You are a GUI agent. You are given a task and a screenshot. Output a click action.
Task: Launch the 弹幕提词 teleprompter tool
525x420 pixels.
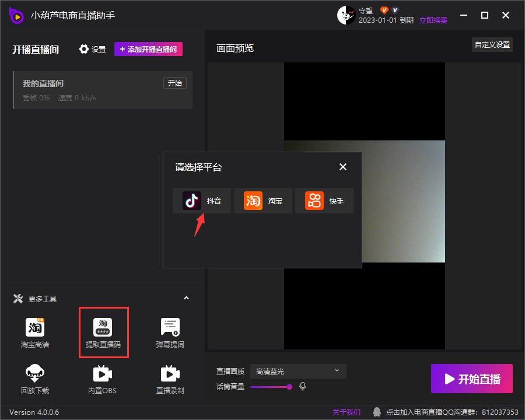[170, 333]
